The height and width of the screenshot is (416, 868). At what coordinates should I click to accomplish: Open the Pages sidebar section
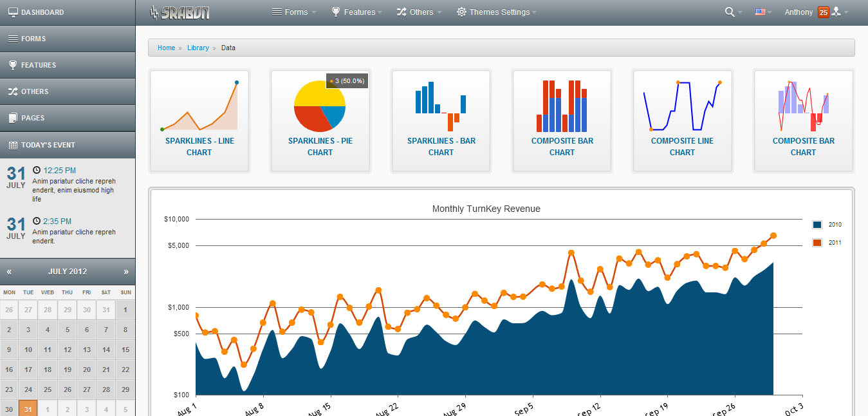(68, 118)
